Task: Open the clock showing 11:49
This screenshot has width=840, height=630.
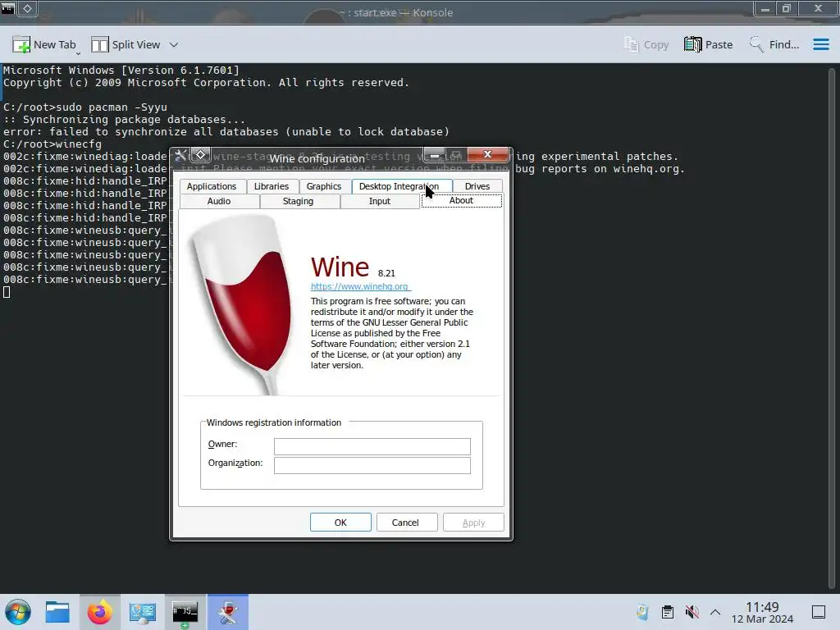Action: click(762, 612)
